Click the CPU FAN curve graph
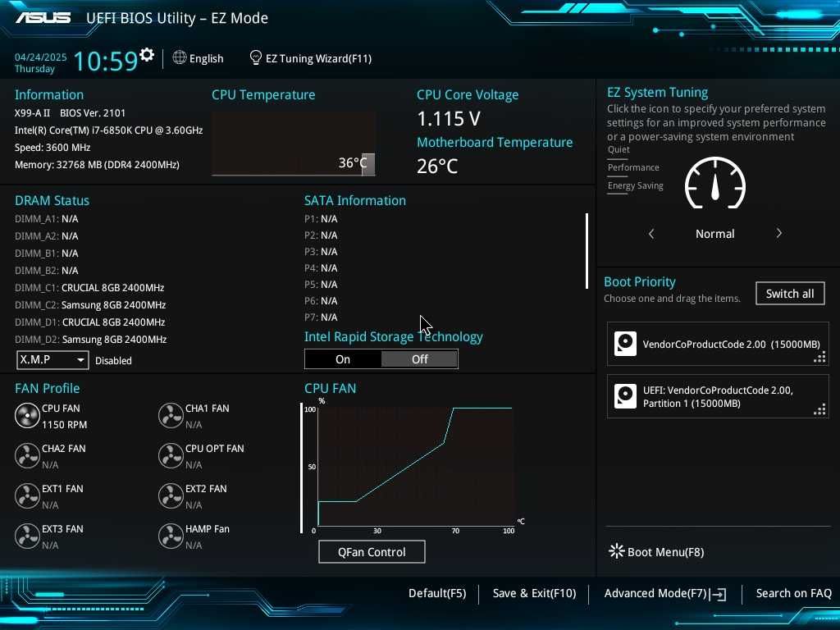The width and height of the screenshot is (840, 630). pos(416,466)
